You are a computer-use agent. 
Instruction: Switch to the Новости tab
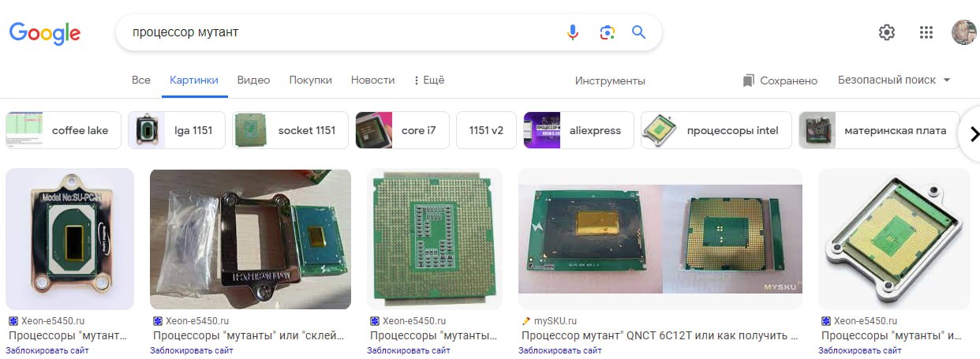(x=372, y=80)
